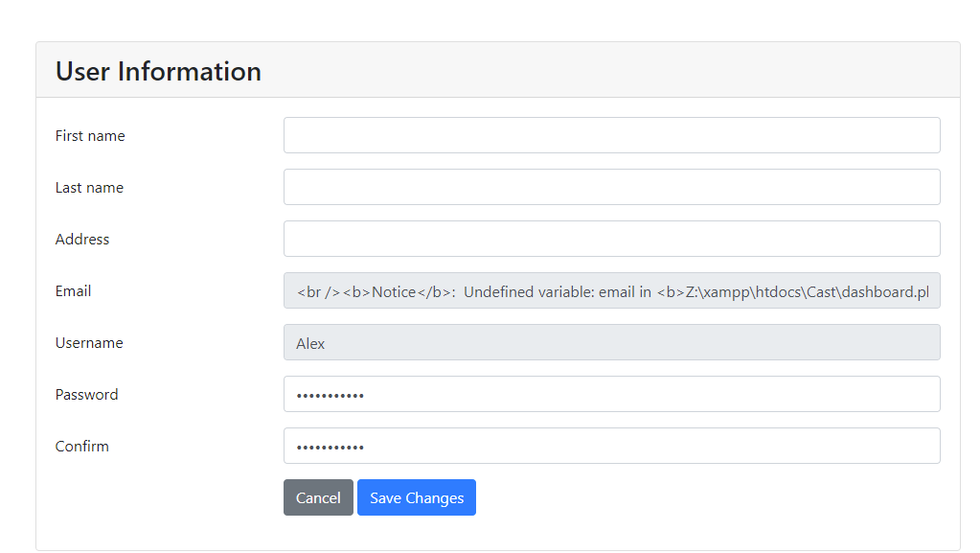Focus the Confirm password input field
The width and height of the screenshot is (980, 553).
point(611,446)
